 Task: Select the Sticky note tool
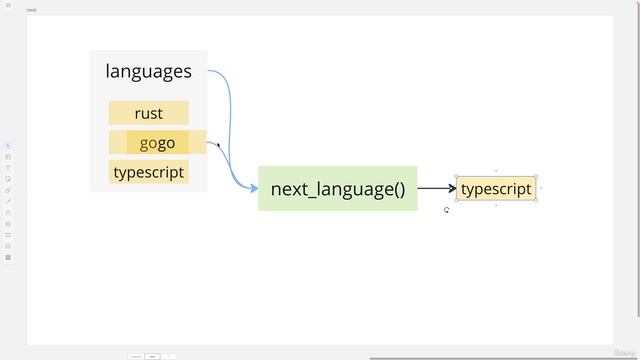click(8, 179)
